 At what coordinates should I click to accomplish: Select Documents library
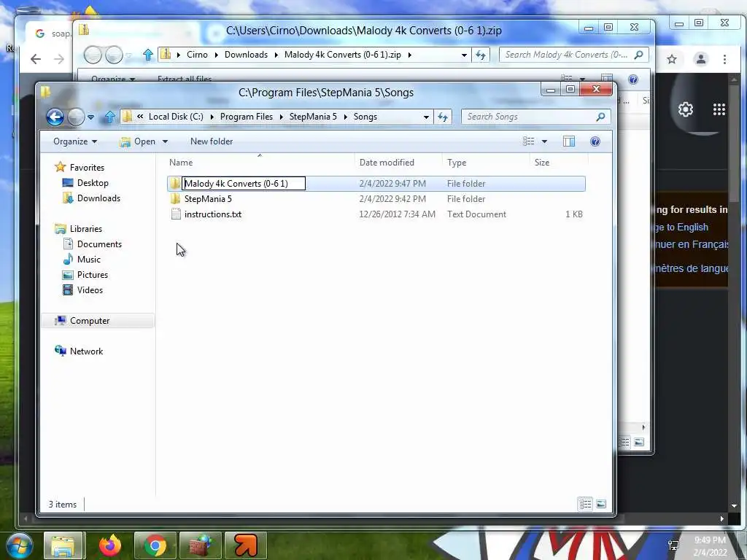coord(99,244)
